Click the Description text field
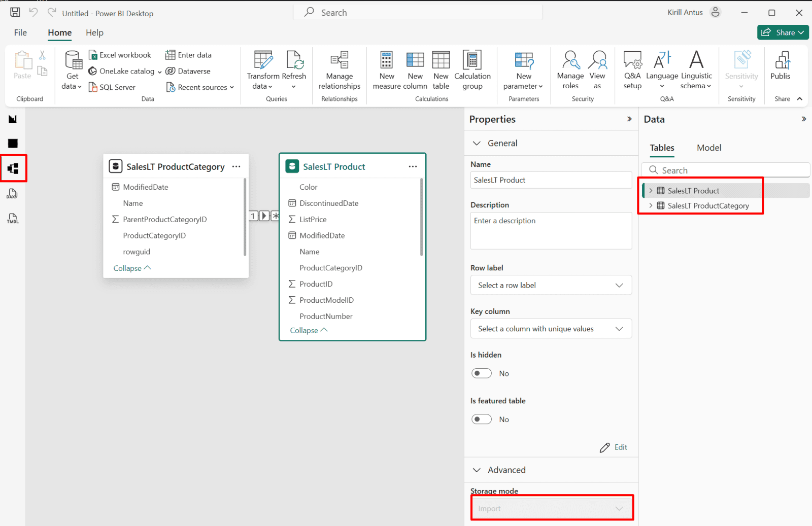 click(x=551, y=231)
